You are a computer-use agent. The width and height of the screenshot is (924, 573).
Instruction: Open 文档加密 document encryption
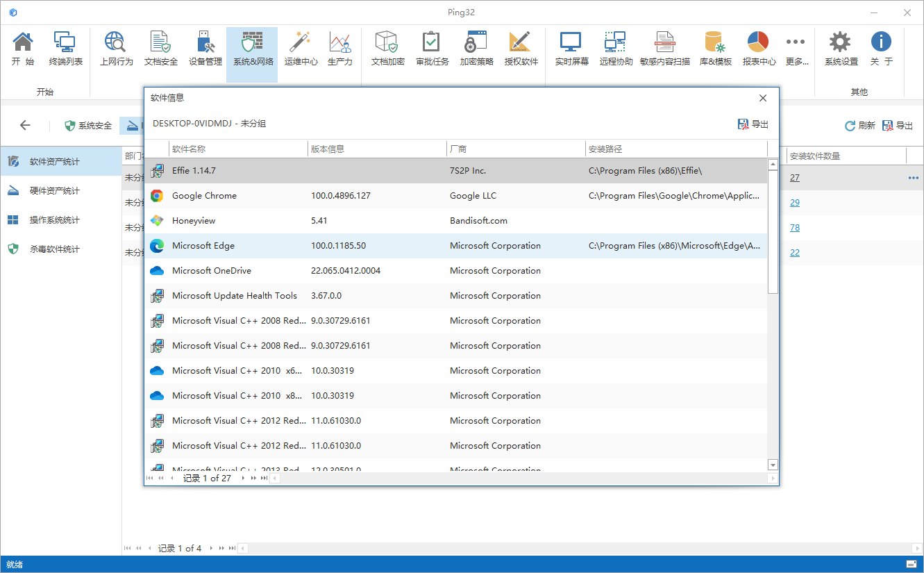click(x=387, y=49)
